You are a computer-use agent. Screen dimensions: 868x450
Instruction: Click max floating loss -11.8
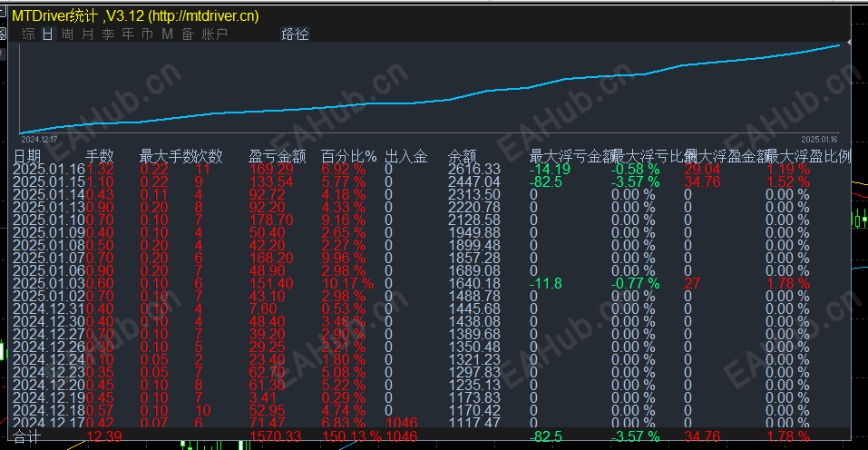[x=546, y=284]
